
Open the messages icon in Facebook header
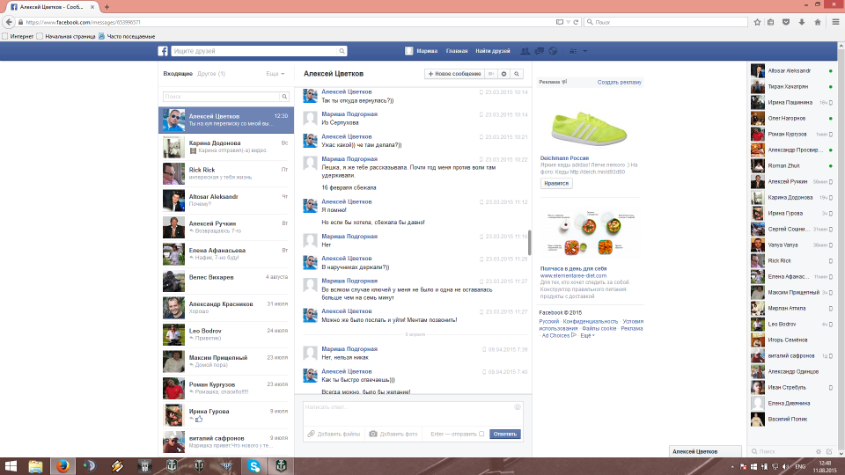click(539, 51)
